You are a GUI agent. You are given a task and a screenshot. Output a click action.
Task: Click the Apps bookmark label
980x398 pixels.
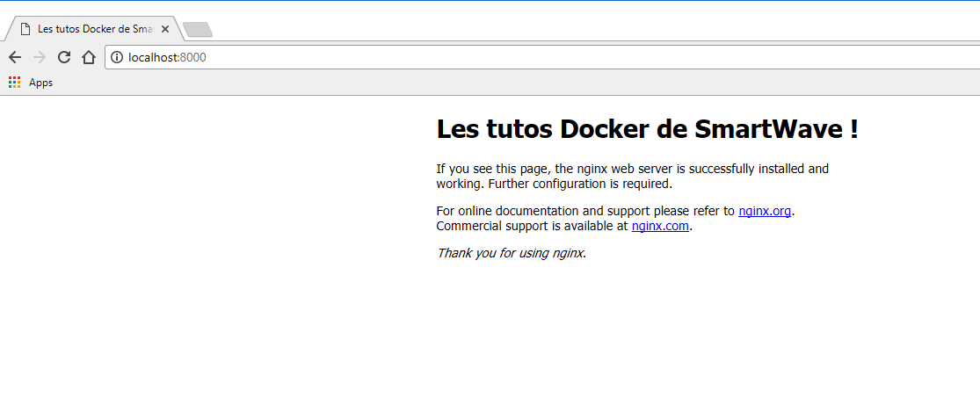40,83
